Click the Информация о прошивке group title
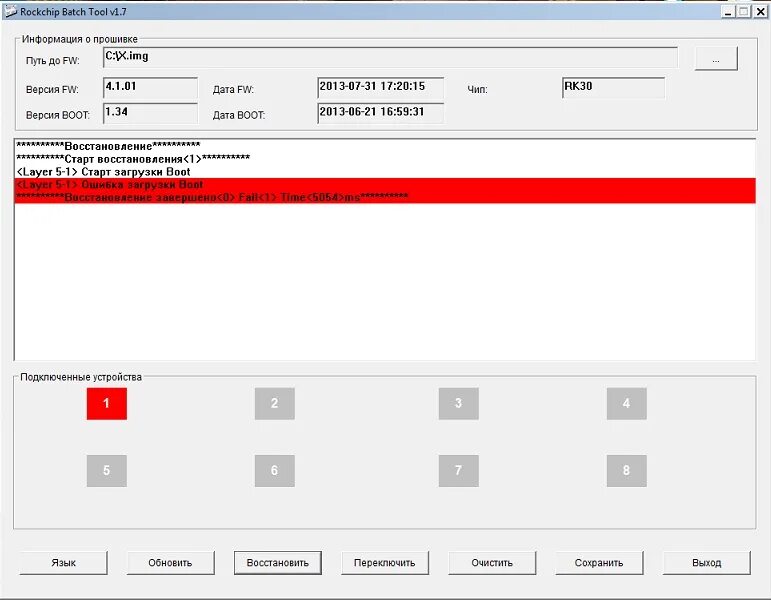Screen dimensions: 771x600 80,39
